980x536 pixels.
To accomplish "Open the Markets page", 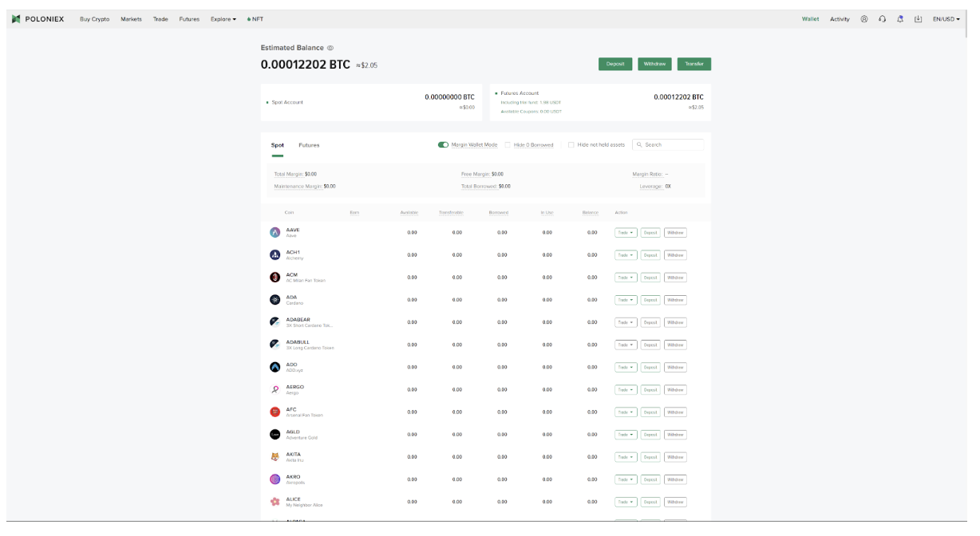I will [131, 19].
